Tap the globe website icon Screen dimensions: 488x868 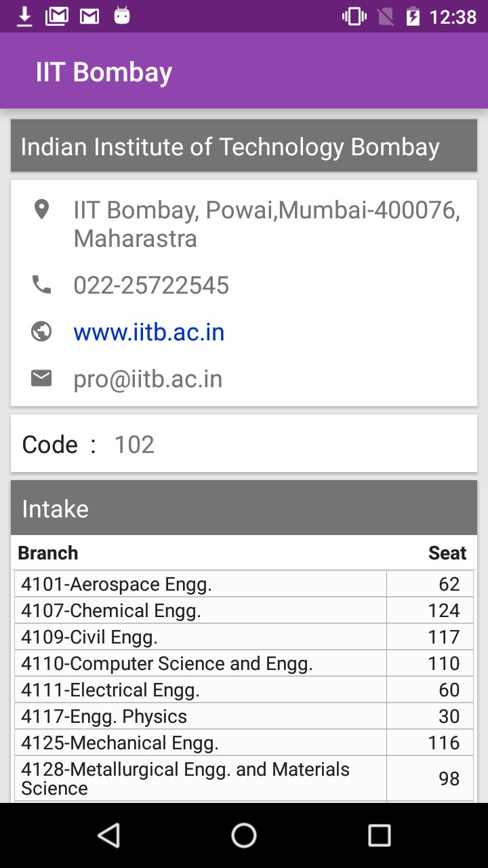[x=41, y=332]
